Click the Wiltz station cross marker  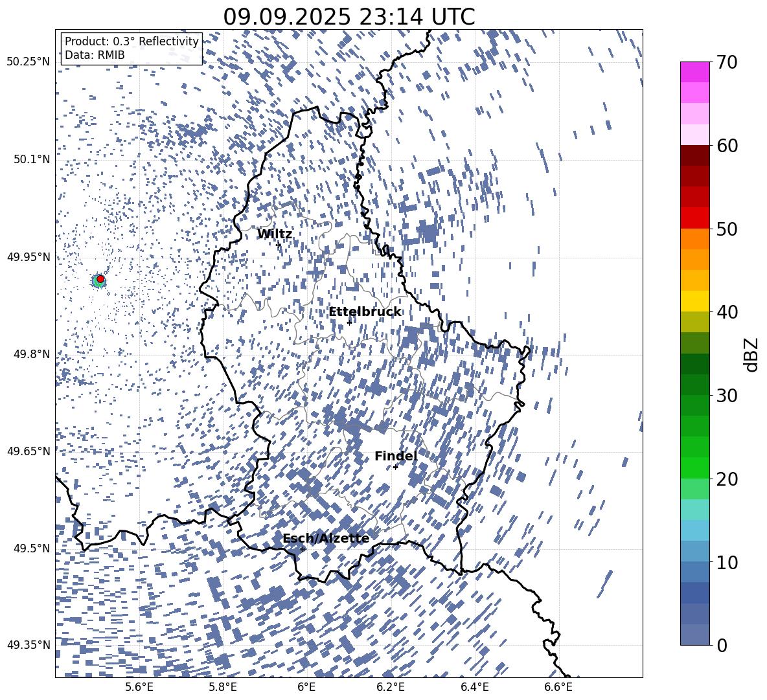(x=279, y=245)
